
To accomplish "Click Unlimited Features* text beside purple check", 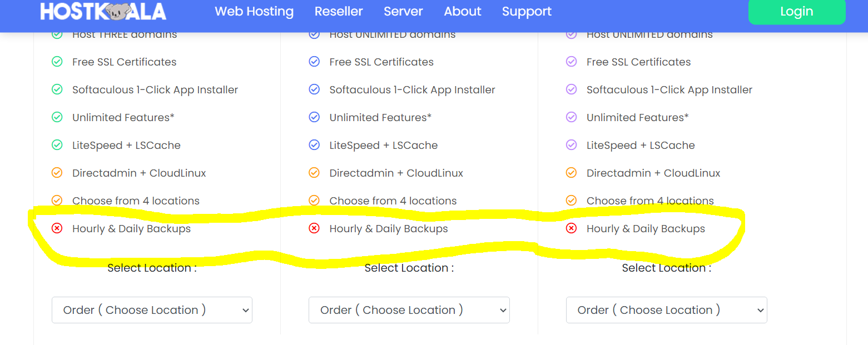I will 638,117.
